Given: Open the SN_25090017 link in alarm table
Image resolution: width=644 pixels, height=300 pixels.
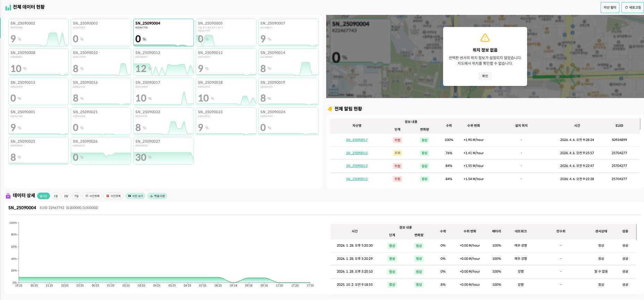Looking at the screenshot, I should [357, 140].
